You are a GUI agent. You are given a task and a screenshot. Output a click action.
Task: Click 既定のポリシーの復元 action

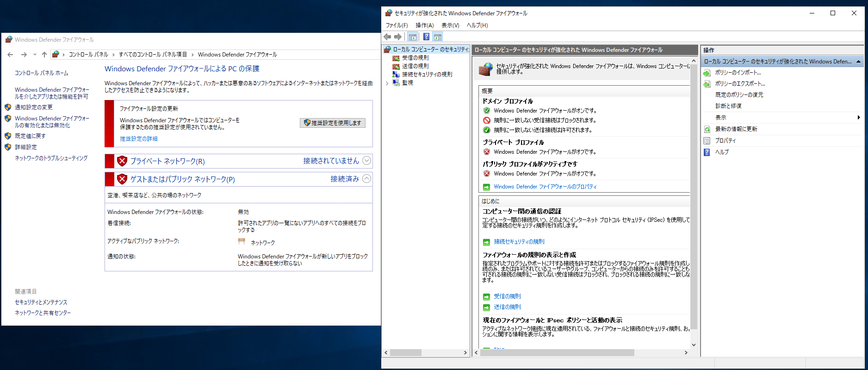(739, 95)
